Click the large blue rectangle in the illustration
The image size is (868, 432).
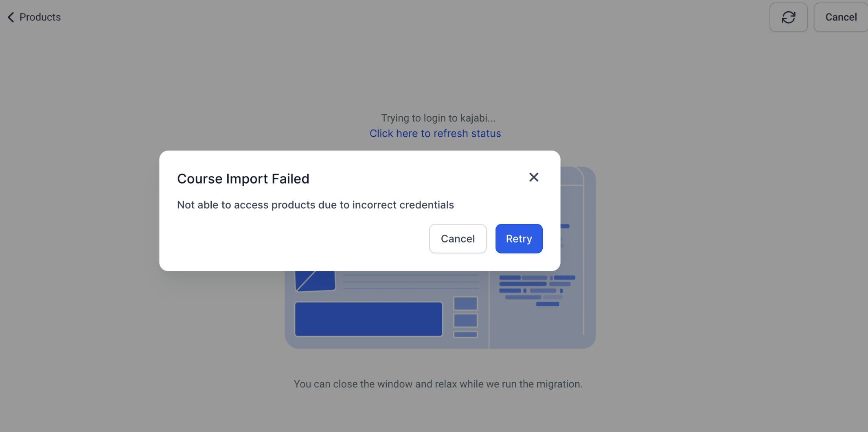(368, 319)
